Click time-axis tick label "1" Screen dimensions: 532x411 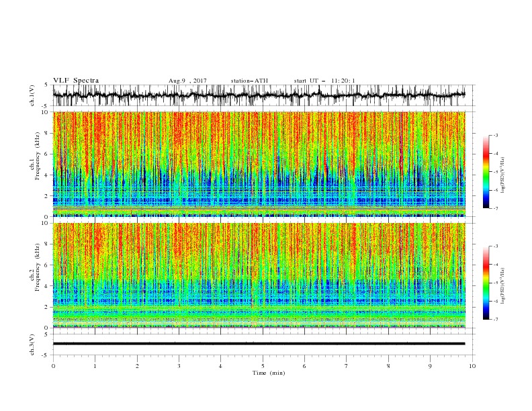pyautogui.click(x=95, y=366)
